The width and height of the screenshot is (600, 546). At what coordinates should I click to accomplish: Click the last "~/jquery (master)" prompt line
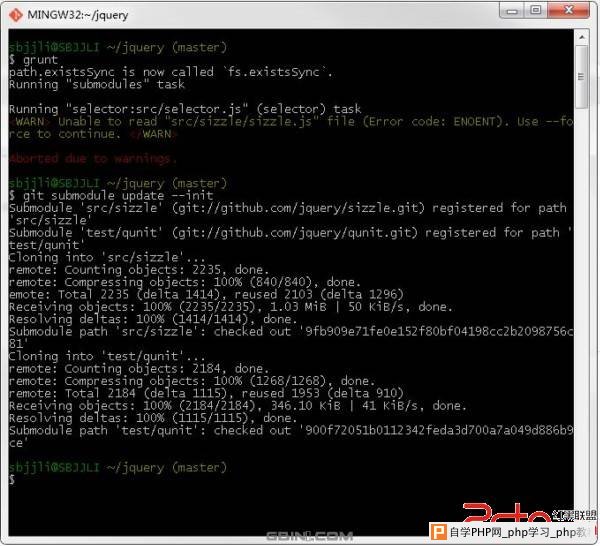pyautogui.click(x=118, y=467)
